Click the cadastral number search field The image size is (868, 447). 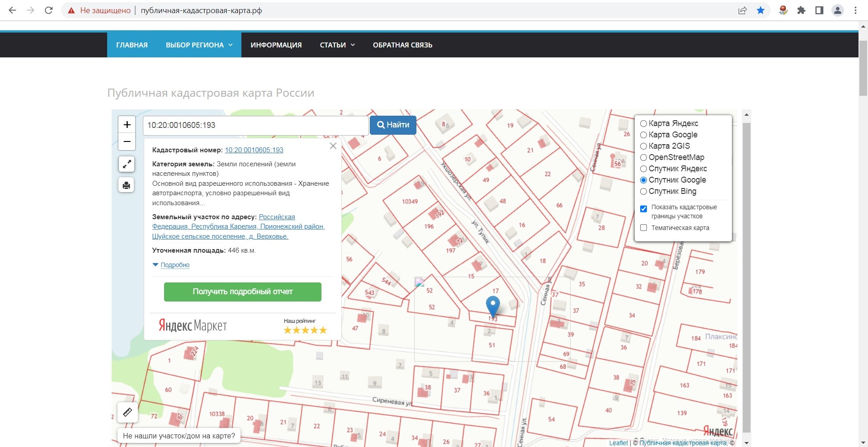click(255, 126)
